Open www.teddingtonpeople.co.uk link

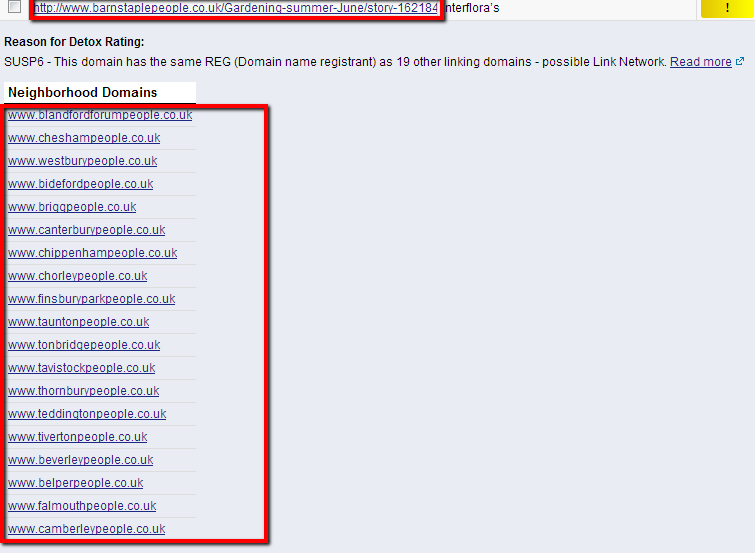click(87, 414)
